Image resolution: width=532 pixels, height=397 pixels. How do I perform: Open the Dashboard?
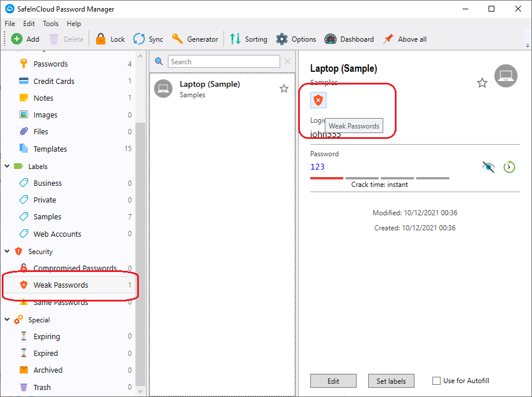(x=349, y=39)
